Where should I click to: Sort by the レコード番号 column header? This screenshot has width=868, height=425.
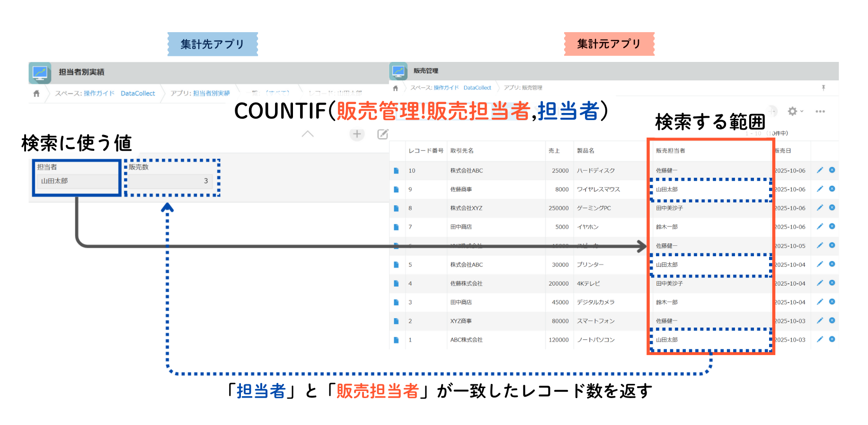(x=425, y=151)
